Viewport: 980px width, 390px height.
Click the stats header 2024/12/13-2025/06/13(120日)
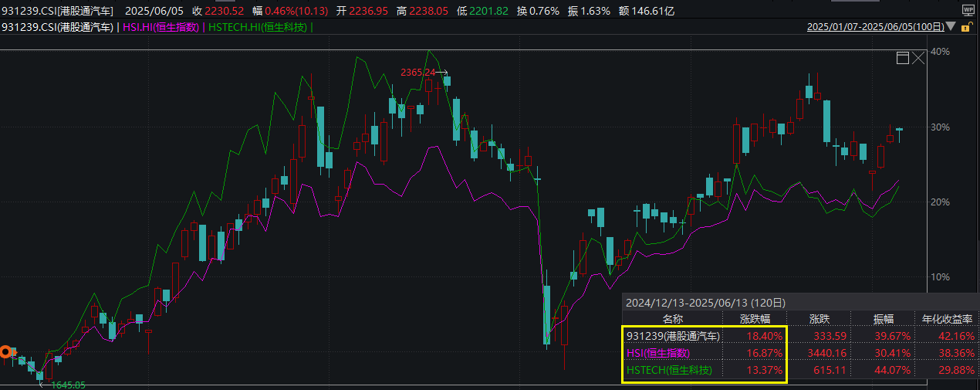click(705, 302)
